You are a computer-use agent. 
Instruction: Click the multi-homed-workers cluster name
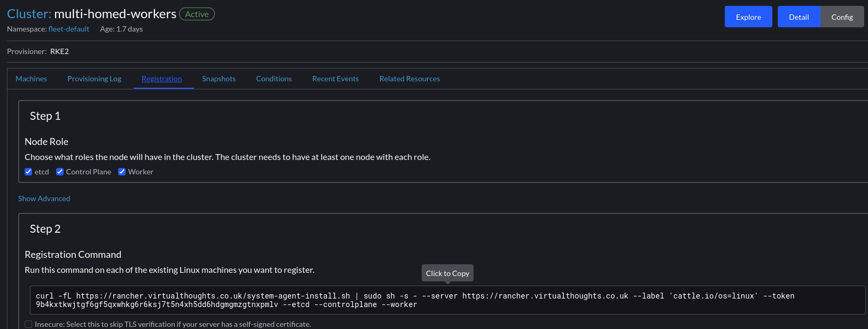tap(115, 14)
